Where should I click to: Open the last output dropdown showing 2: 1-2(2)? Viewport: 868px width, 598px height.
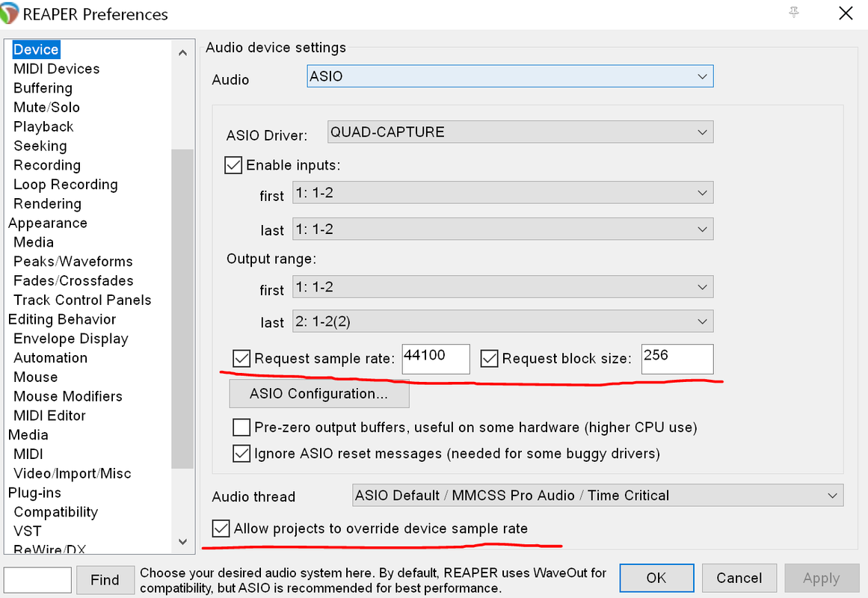pyautogui.click(x=502, y=321)
